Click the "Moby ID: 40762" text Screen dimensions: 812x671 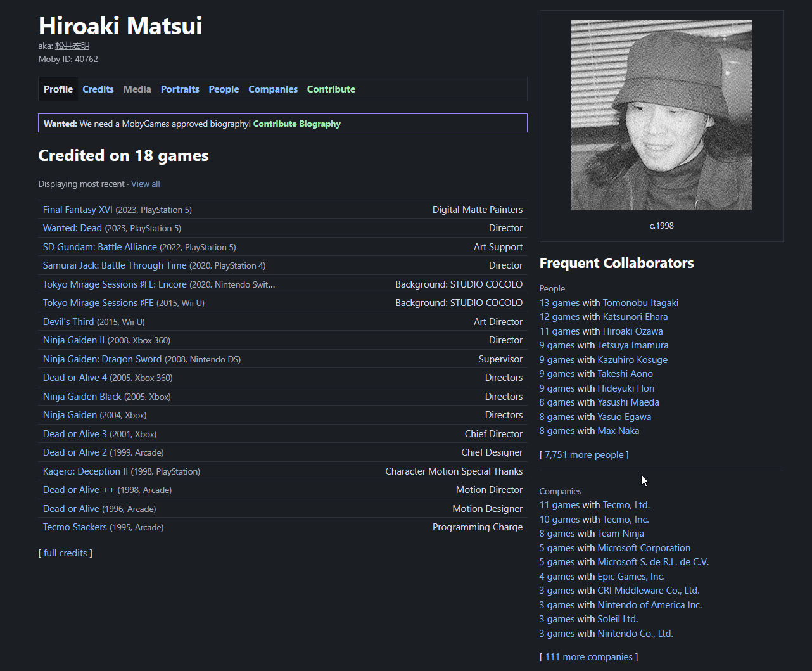point(68,59)
